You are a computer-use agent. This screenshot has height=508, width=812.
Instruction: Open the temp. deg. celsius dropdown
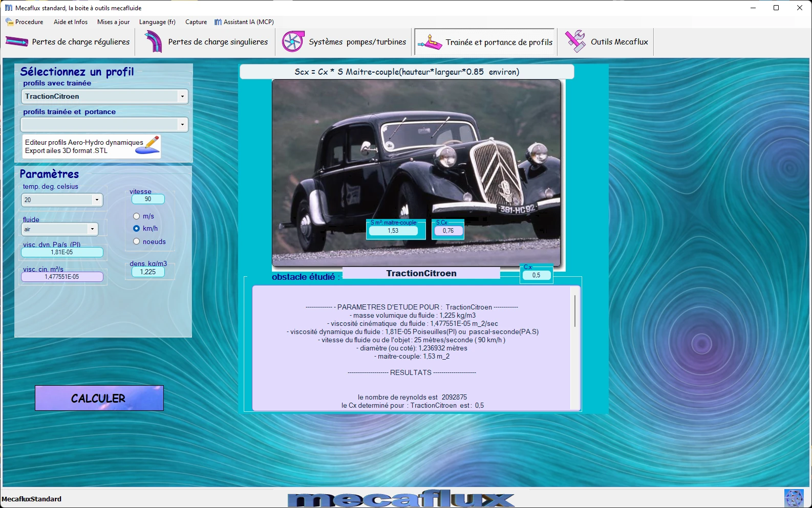coord(97,200)
